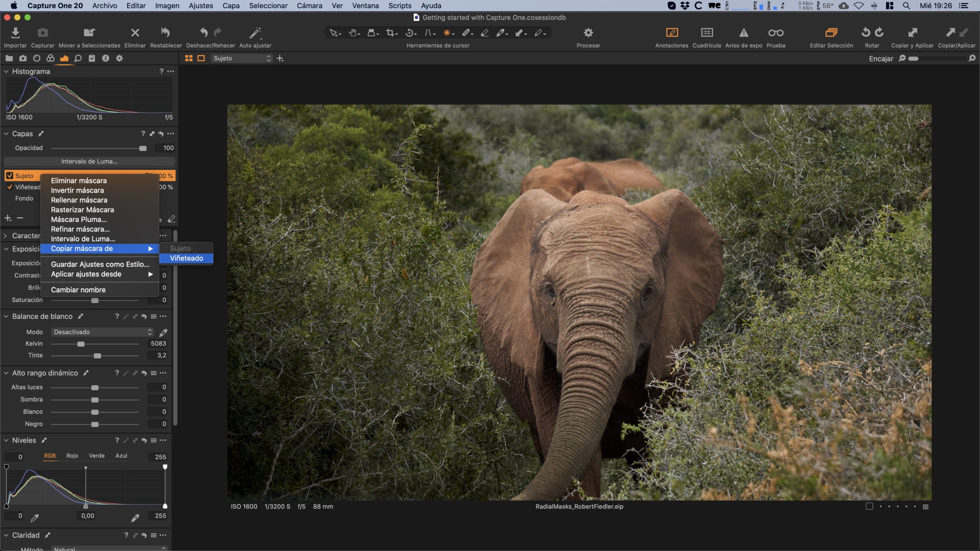Image resolution: width=980 pixels, height=551 pixels.
Task: Open macOS Spotlight search icon
Action: click(906, 6)
